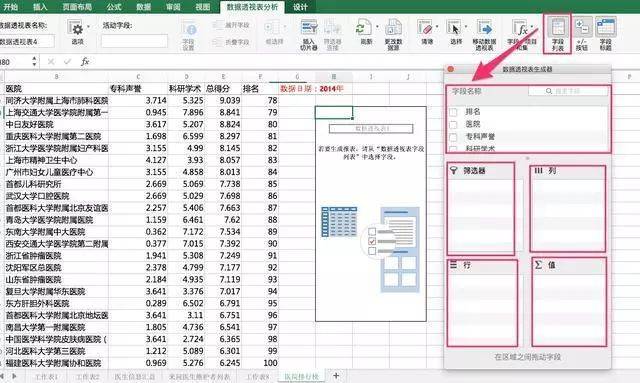The width and height of the screenshot is (640, 383).
Task: Close the 数据透视表生成器 panel via red button
Action: [x=451, y=69]
